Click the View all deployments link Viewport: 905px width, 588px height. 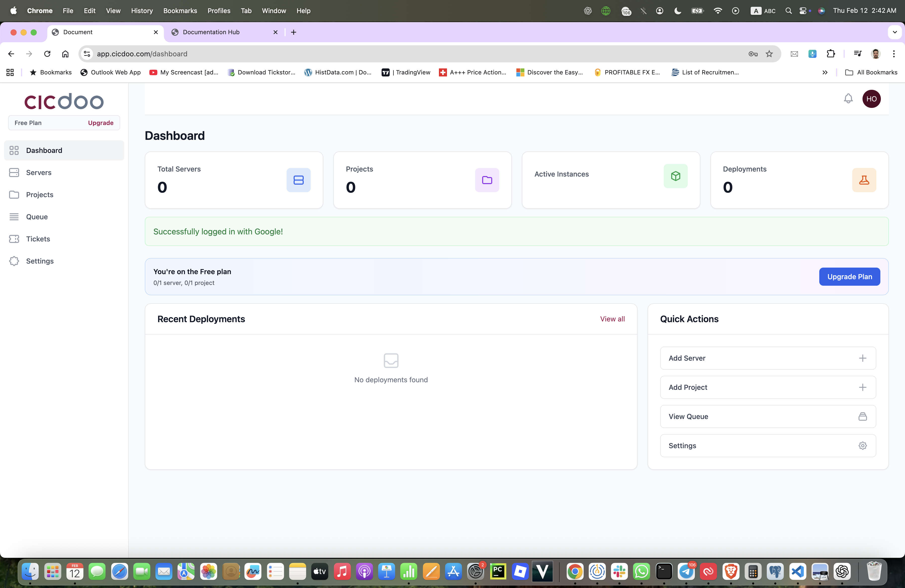[612, 319]
